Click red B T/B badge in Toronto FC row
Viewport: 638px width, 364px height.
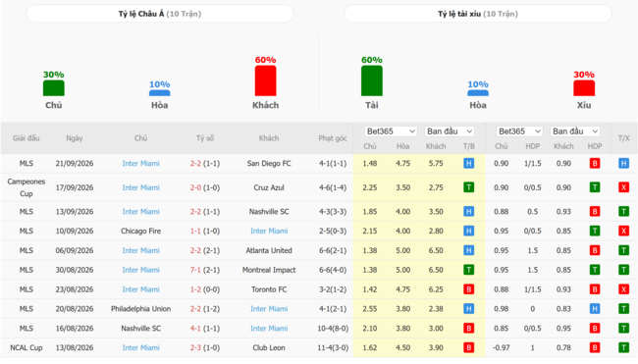(469, 289)
